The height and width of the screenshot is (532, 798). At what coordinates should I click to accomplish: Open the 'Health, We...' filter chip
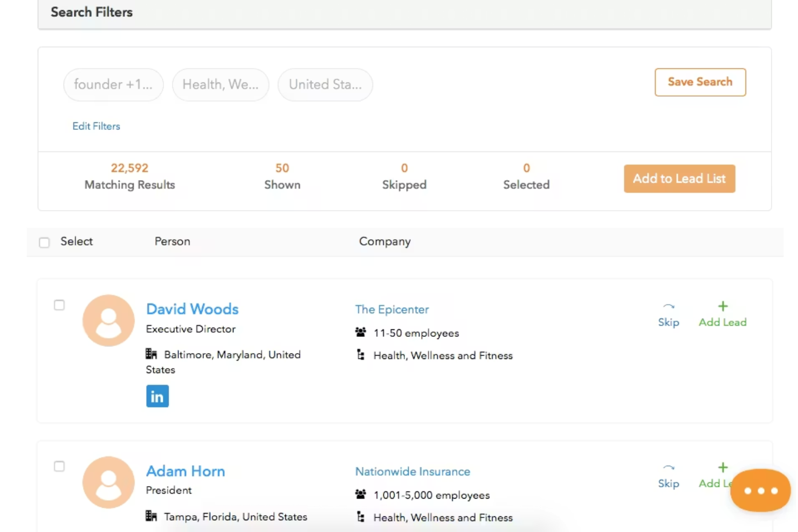click(221, 85)
